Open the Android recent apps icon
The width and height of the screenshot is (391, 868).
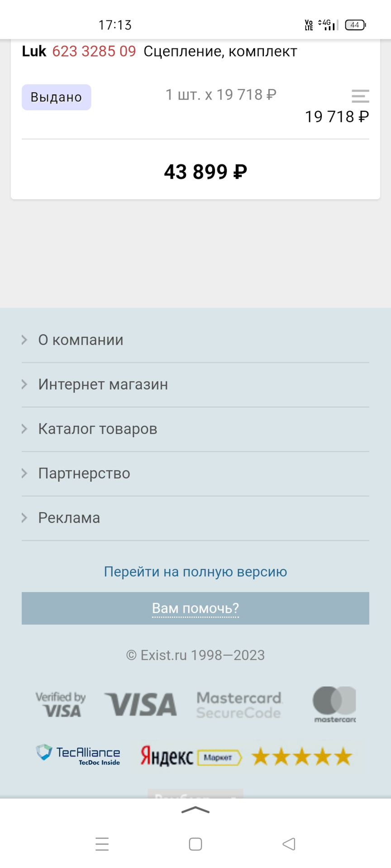point(102,844)
